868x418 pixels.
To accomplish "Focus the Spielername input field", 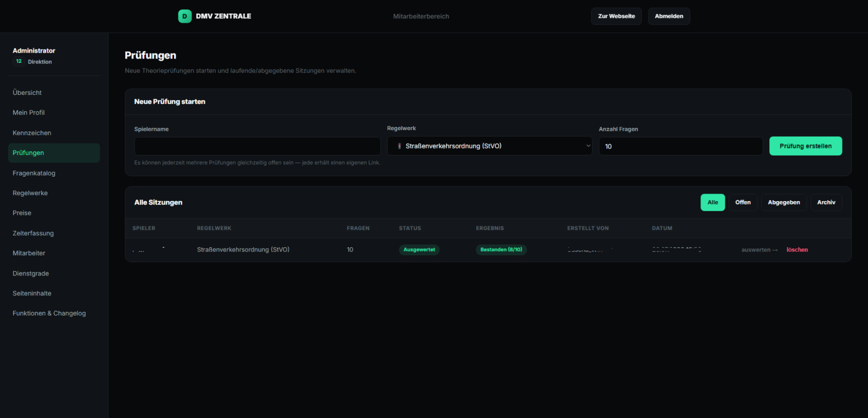I will point(257,146).
